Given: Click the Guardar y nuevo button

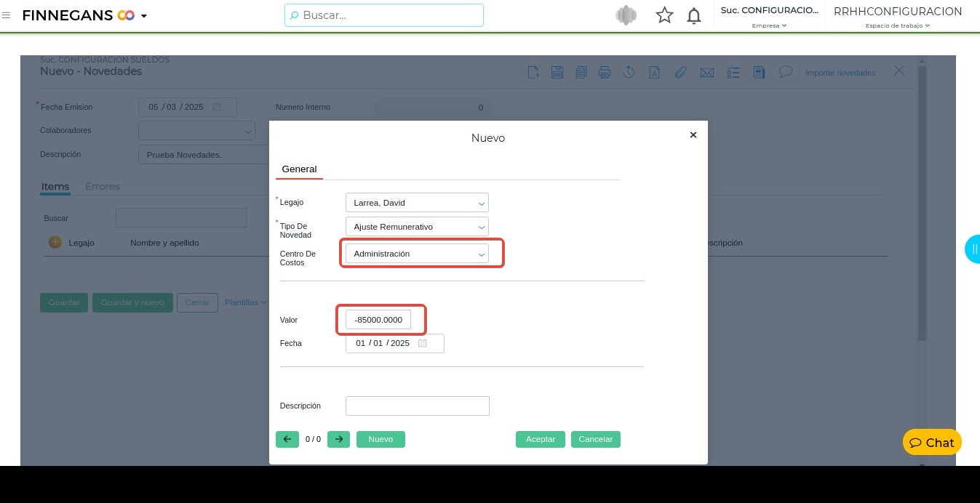Looking at the screenshot, I should pyautogui.click(x=132, y=302).
